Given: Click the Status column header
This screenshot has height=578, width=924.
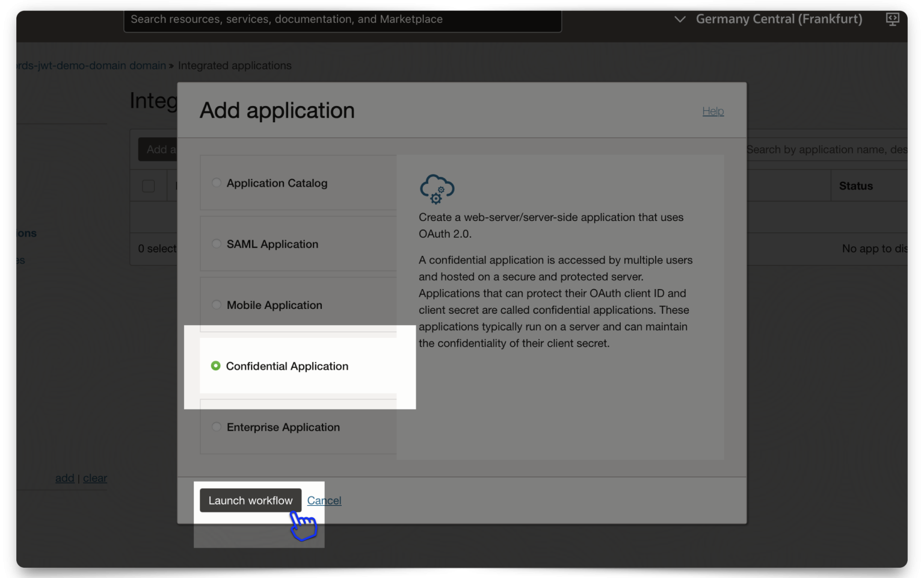Looking at the screenshot, I should [x=855, y=185].
